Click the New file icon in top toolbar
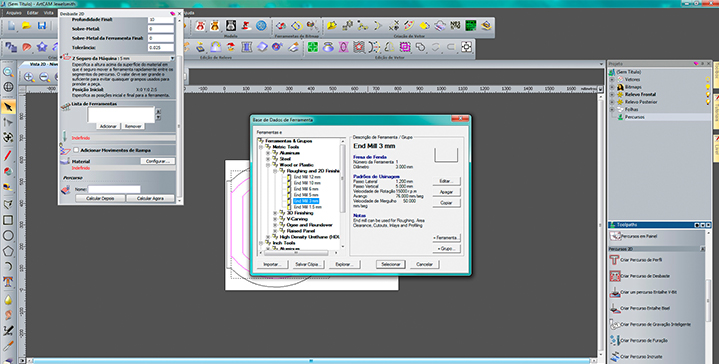719x364 pixels. coord(11,26)
